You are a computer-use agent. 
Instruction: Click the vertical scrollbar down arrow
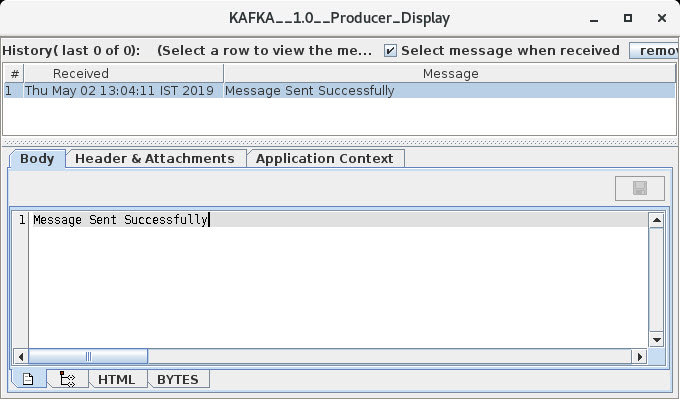[657, 340]
